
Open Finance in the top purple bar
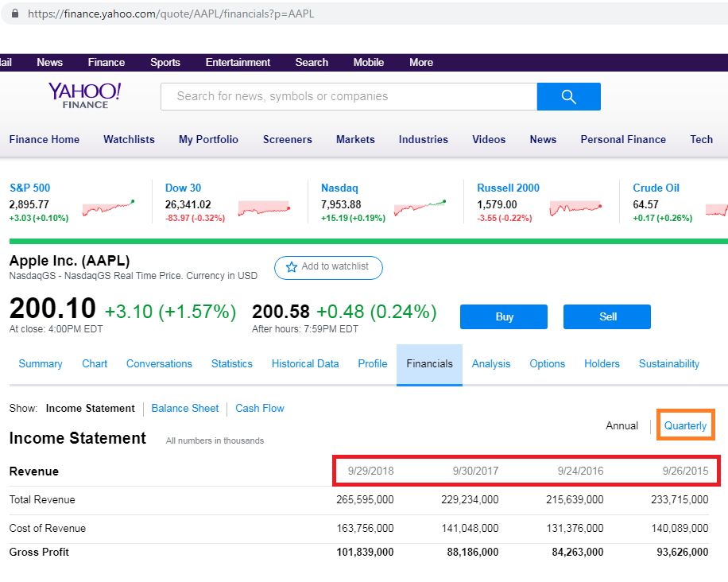pyautogui.click(x=106, y=62)
